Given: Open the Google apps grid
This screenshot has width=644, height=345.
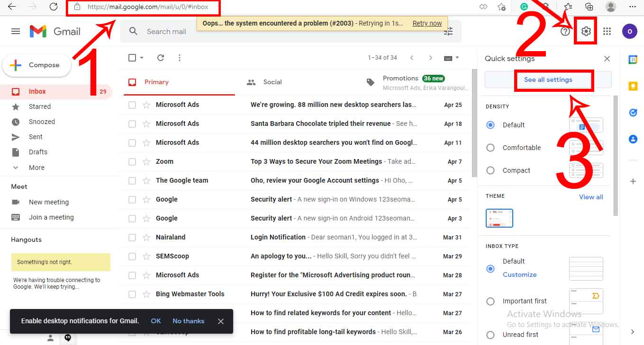Looking at the screenshot, I should click(x=607, y=31).
